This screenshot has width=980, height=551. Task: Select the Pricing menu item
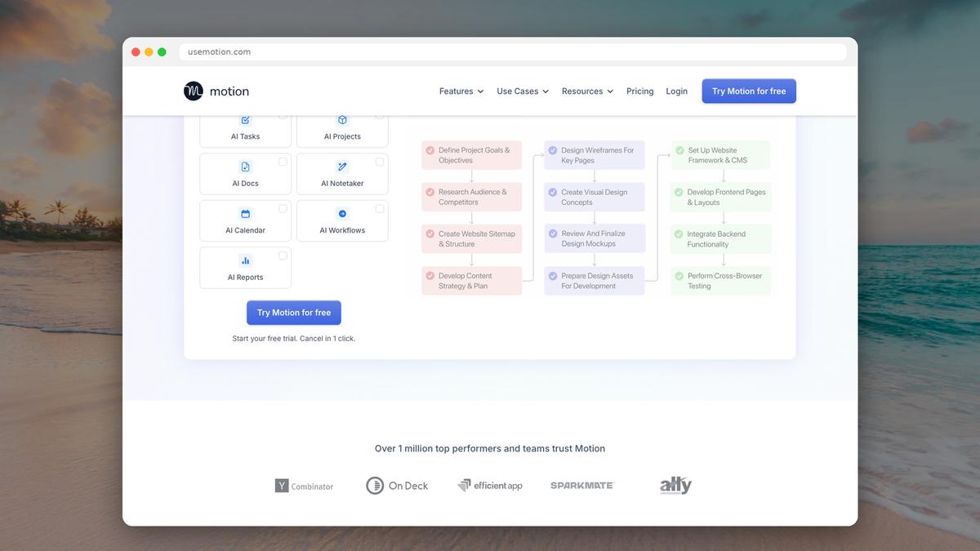point(639,91)
